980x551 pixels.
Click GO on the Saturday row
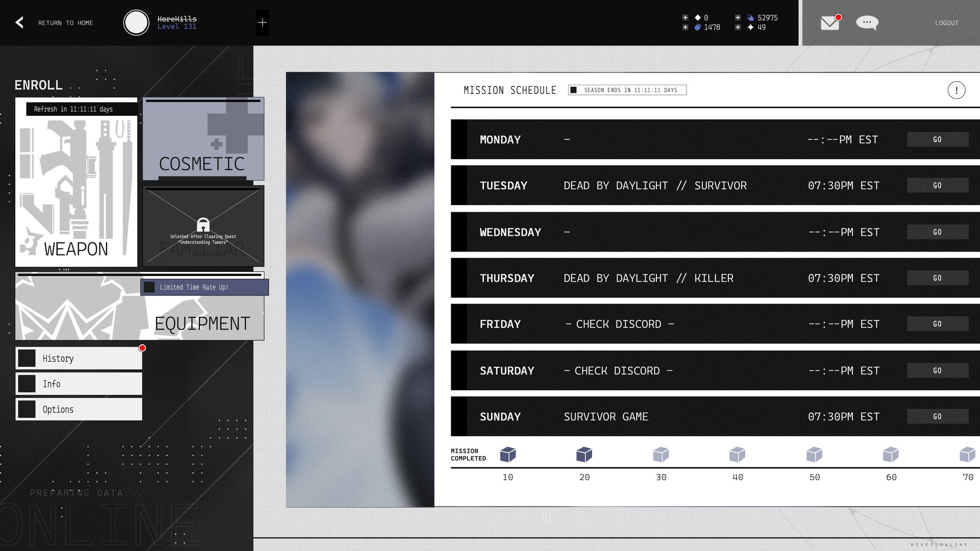coord(938,370)
